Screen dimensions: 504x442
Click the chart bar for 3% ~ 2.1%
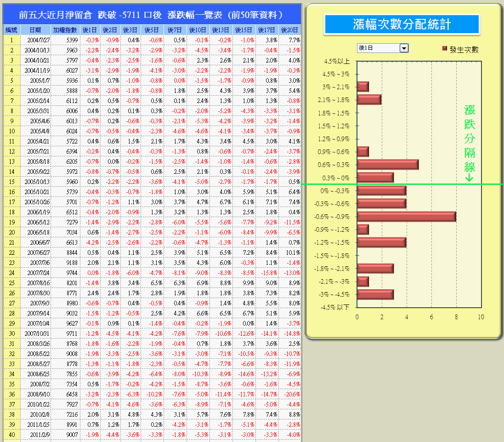coord(363,87)
